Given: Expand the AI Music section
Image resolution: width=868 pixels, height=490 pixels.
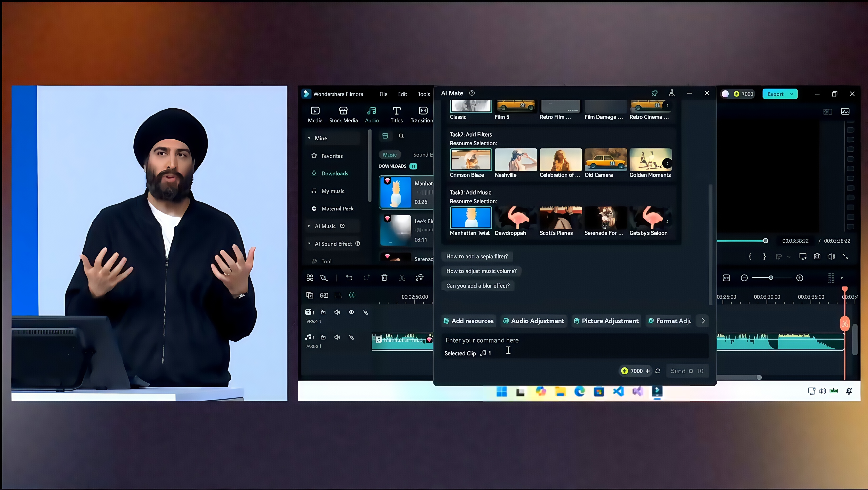Looking at the screenshot, I should 309,226.
